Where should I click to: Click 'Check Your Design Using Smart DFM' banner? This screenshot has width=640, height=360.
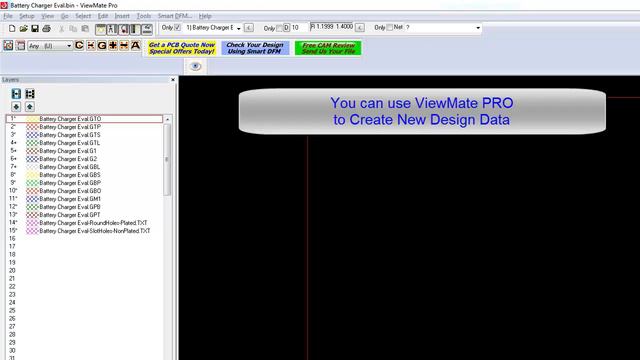coord(255,48)
